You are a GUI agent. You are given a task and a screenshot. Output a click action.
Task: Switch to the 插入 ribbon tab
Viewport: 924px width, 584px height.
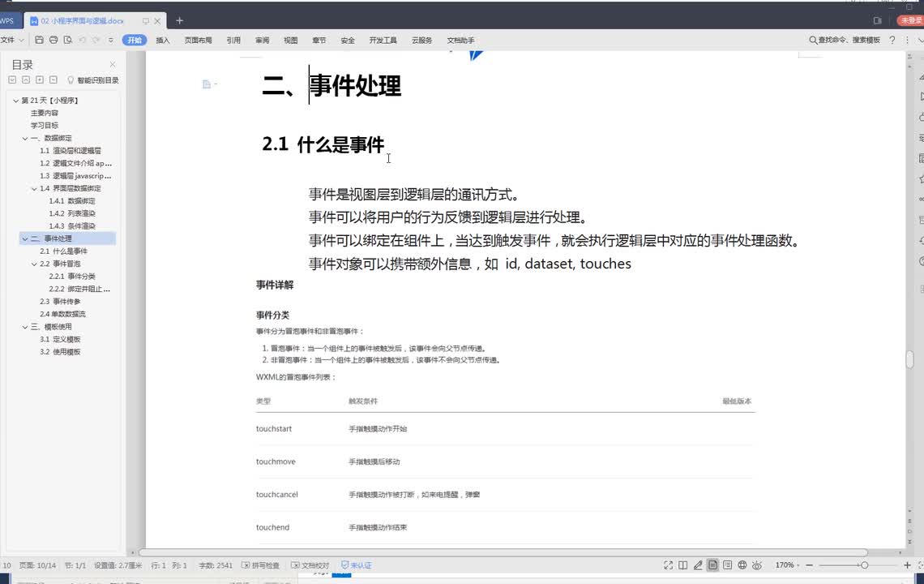pyautogui.click(x=163, y=40)
